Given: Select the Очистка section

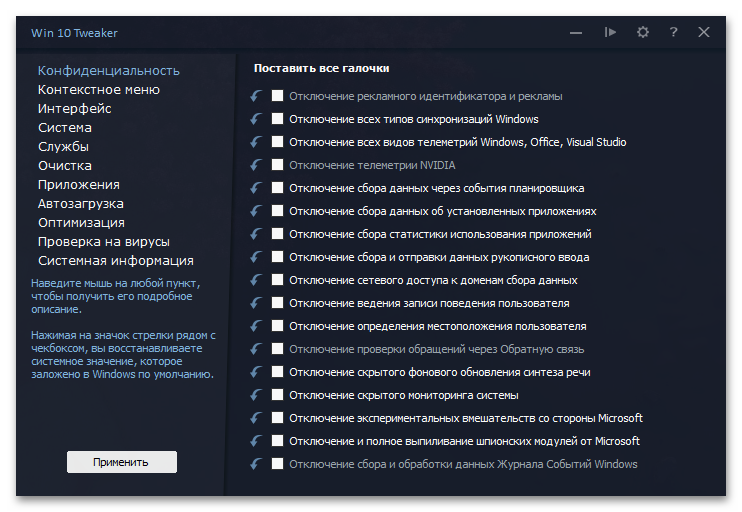Looking at the screenshot, I should point(65,166).
